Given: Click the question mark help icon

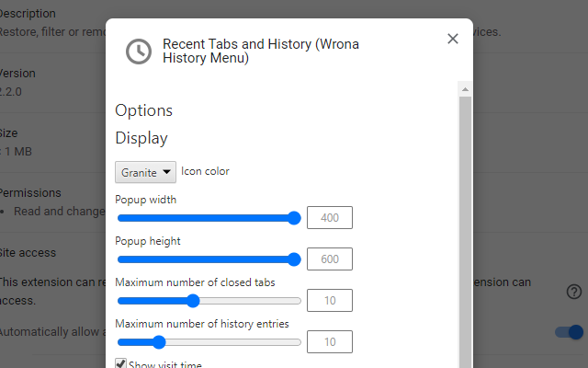Looking at the screenshot, I should point(574,292).
